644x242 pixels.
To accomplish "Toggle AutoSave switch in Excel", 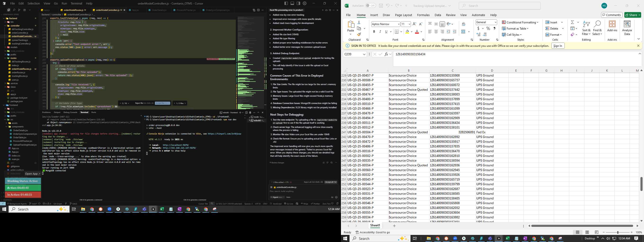I will tap(371, 5).
